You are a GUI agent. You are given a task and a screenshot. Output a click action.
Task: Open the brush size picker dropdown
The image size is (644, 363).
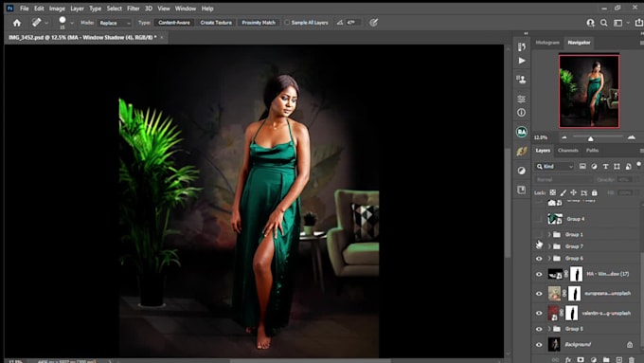click(72, 23)
